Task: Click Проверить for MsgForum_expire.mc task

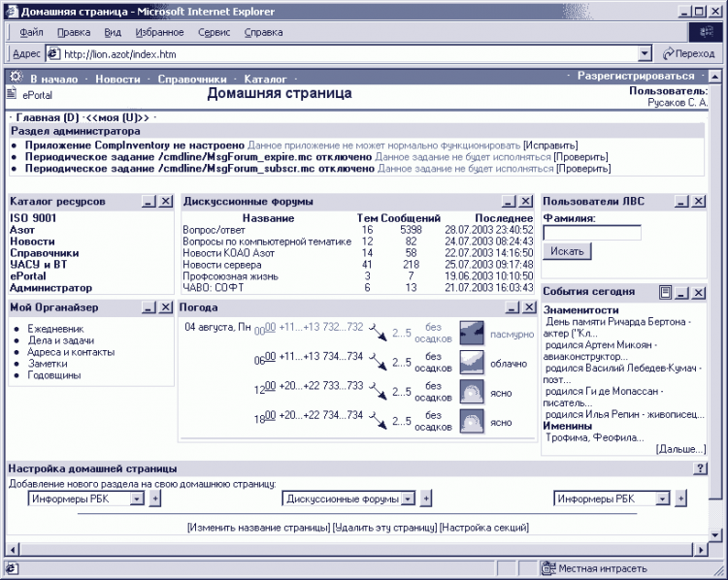Action: [x=580, y=157]
